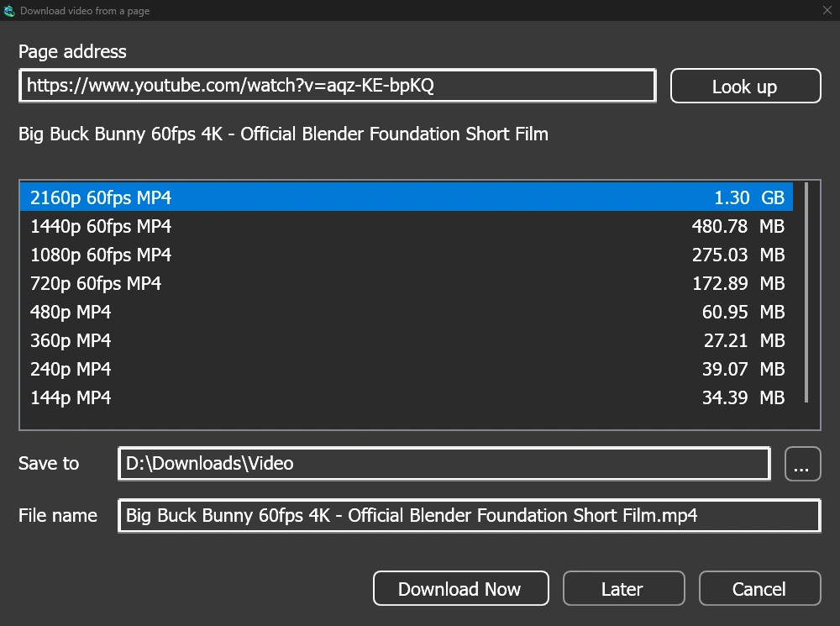Image resolution: width=840 pixels, height=626 pixels.
Task: Click the 480.78 MB size value
Action: click(738, 226)
